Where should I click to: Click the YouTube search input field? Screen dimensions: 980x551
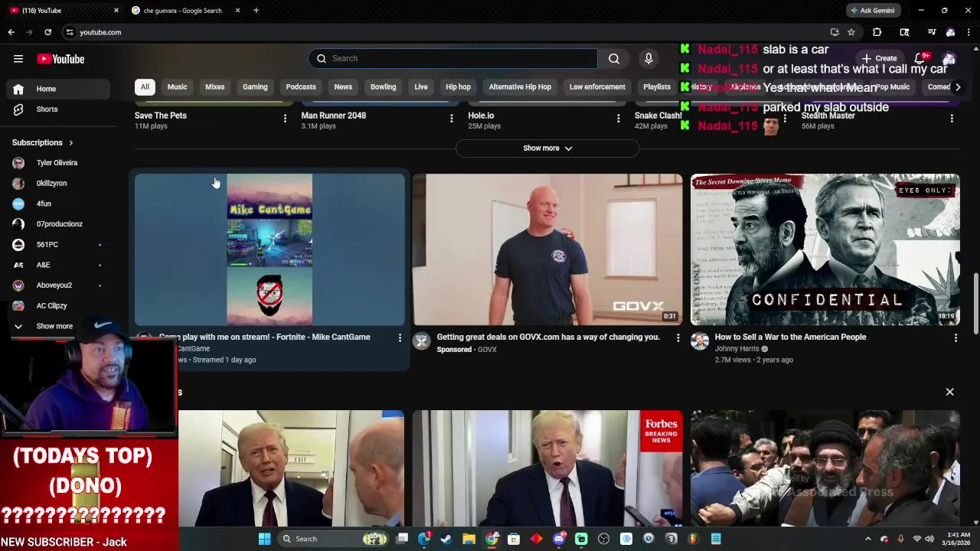coord(452,58)
